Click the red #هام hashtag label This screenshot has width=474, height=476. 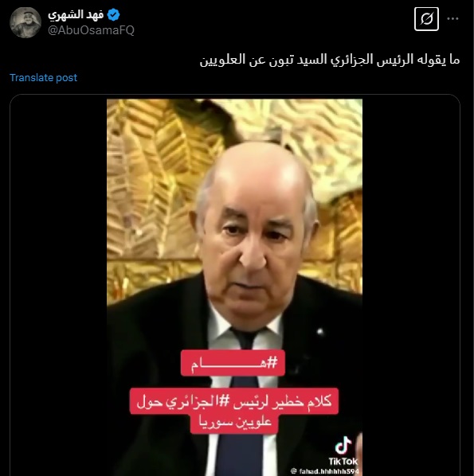233,363
